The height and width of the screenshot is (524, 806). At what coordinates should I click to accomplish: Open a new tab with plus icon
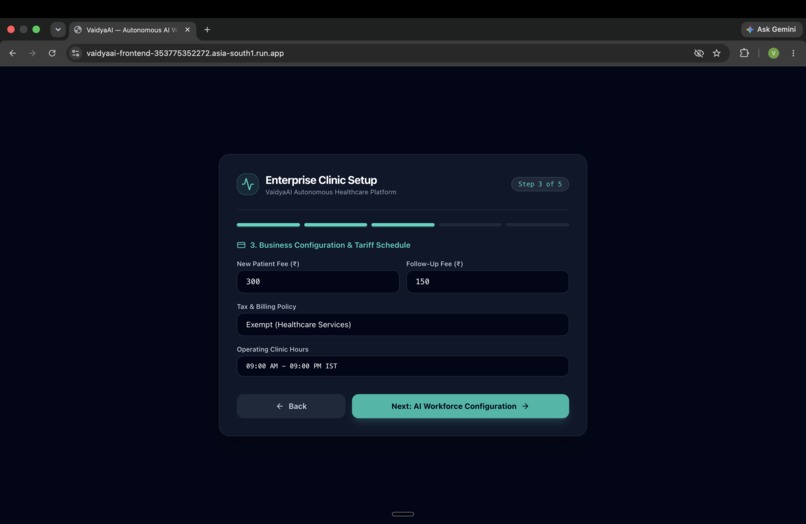[x=207, y=29]
